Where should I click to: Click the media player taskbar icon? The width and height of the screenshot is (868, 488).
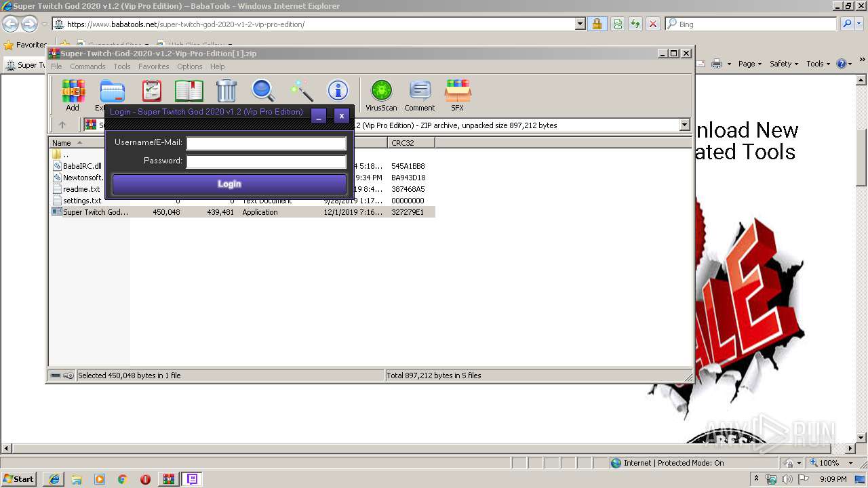pos(100,479)
